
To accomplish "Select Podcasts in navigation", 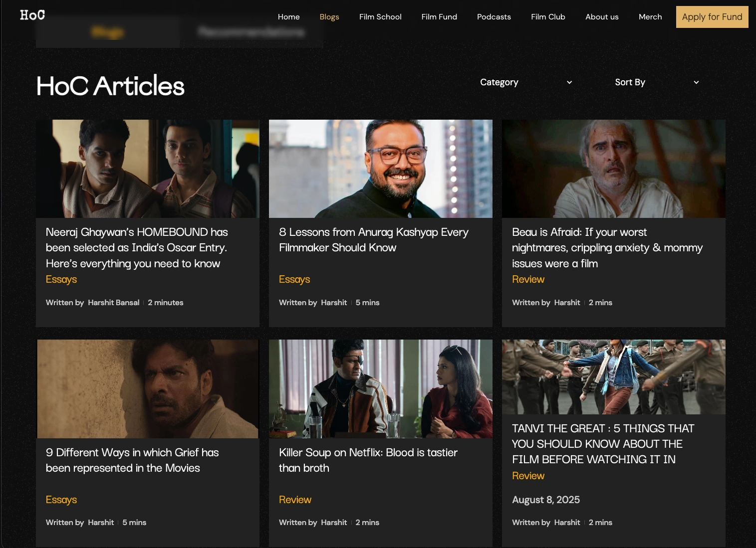I will point(494,16).
